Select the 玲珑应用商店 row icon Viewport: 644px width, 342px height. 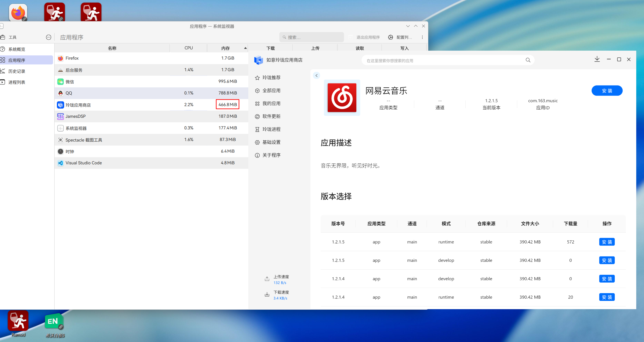pos(61,105)
